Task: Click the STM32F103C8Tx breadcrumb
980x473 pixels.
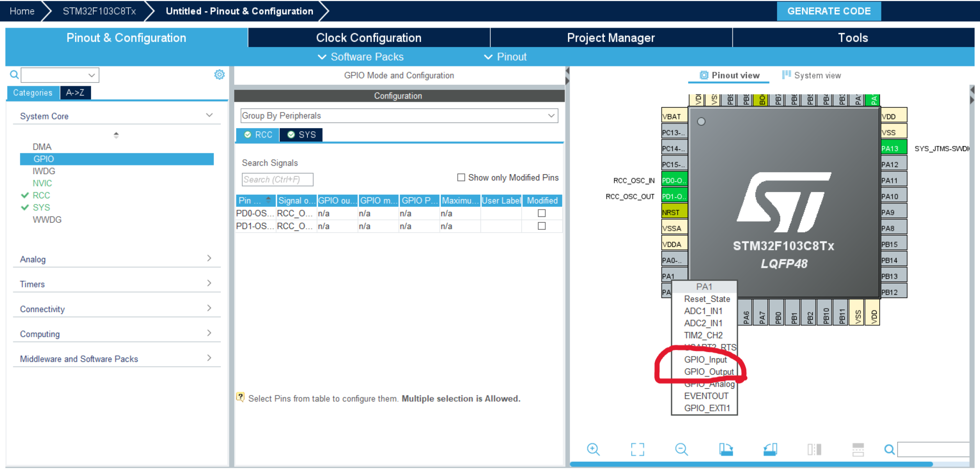Action: tap(99, 11)
